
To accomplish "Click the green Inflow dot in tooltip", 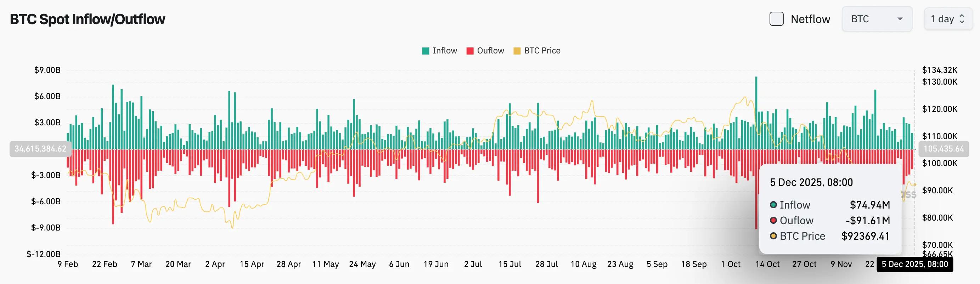I will (x=773, y=205).
